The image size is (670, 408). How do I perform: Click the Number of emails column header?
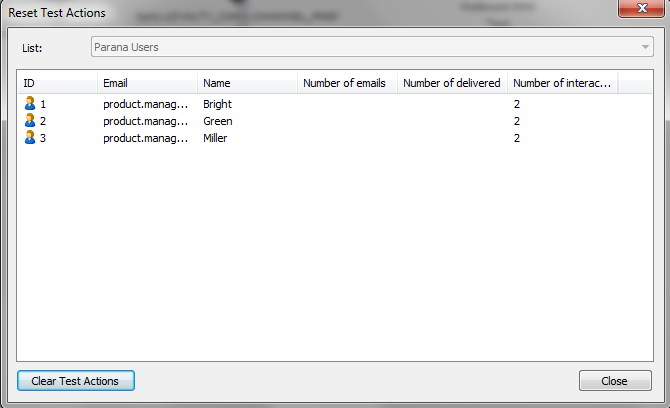coord(347,83)
